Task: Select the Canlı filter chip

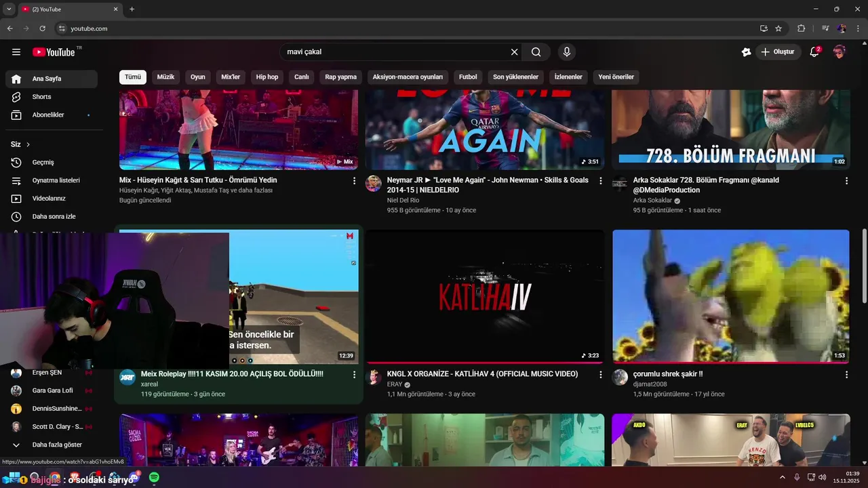Action: pos(302,77)
